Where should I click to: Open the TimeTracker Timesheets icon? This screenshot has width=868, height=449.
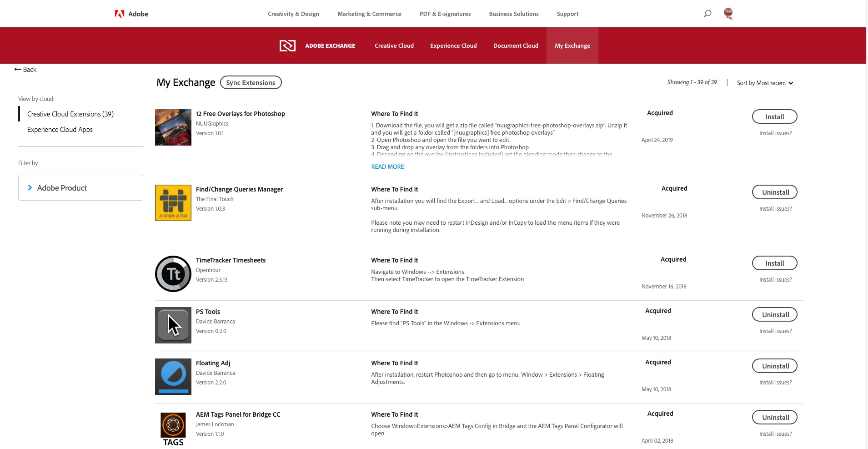(173, 274)
